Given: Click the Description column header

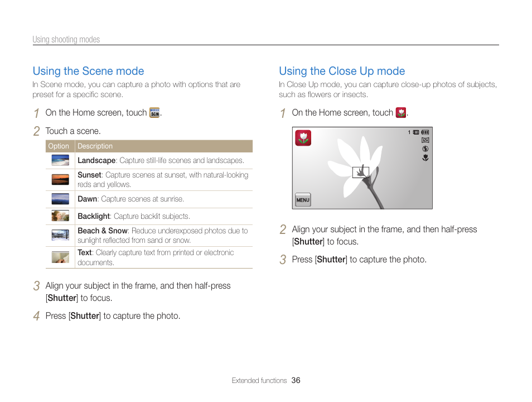Looking at the screenshot, I should [x=95, y=146].
